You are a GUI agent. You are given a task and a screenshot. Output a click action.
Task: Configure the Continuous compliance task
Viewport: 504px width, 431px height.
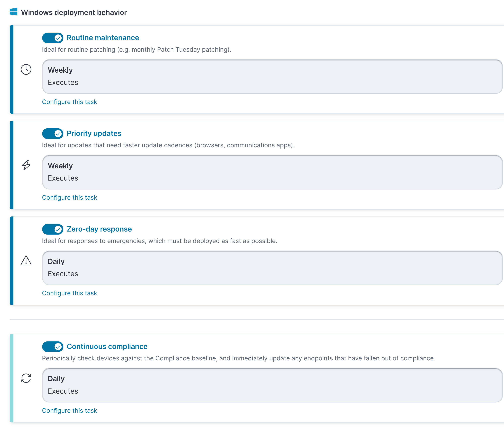[70, 411]
